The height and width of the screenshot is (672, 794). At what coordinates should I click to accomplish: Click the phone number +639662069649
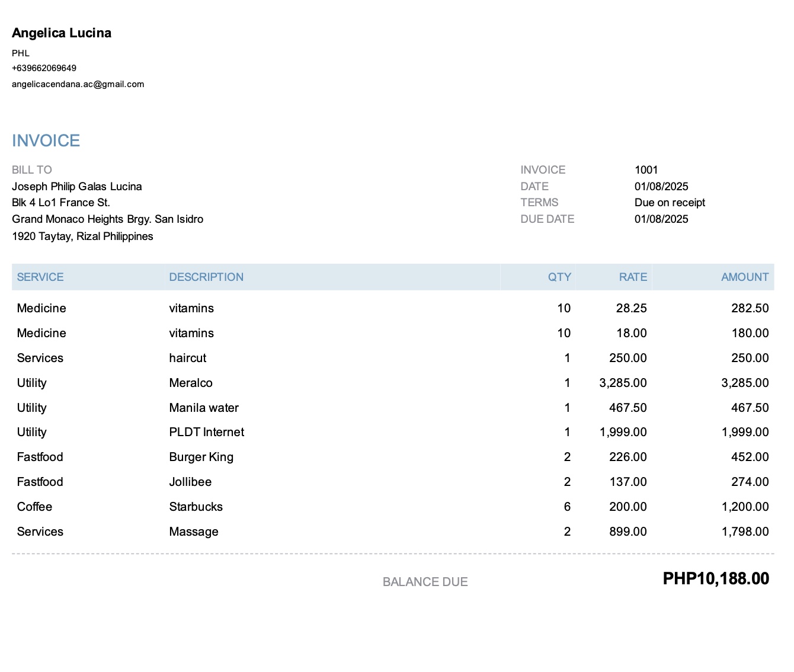pos(44,68)
